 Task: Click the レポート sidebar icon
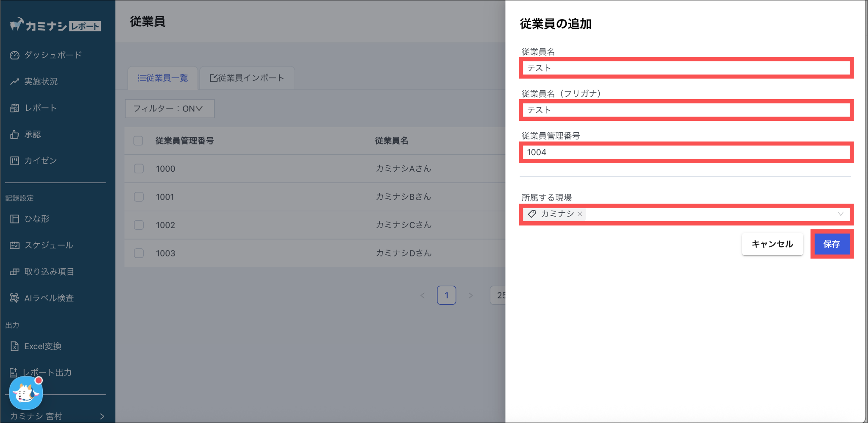pyautogui.click(x=15, y=108)
